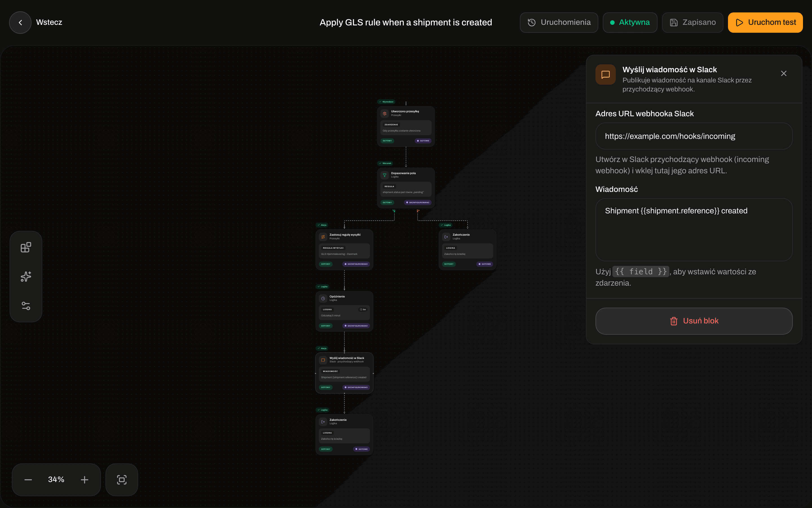Screen dimensions: 812x508
Task: Click the 34% zoom level value
Action: coord(56,479)
